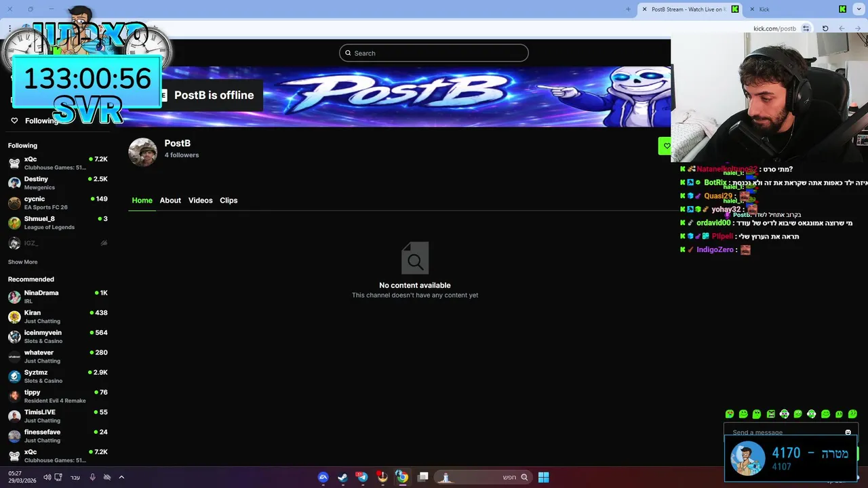Open Syztmz's Slots & Casino channel
Viewport: 868px width, 488px height.
click(x=58, y=376)
